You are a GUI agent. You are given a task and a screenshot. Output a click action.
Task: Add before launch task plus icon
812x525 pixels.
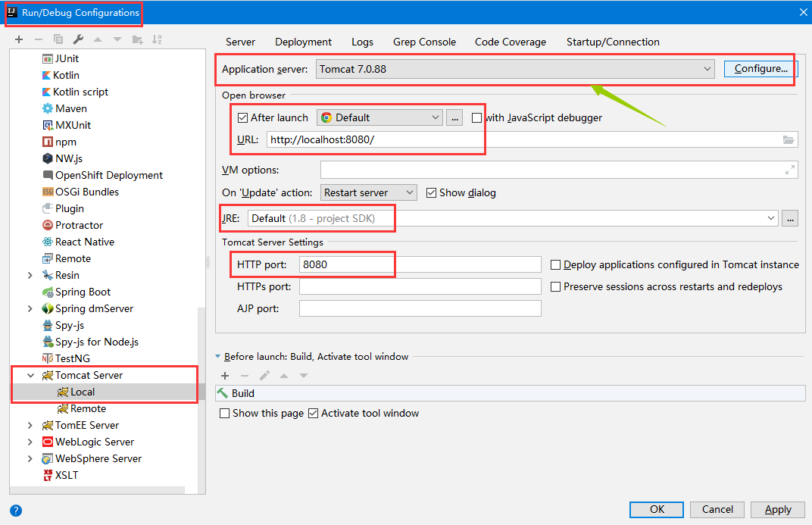coord(225,376)
